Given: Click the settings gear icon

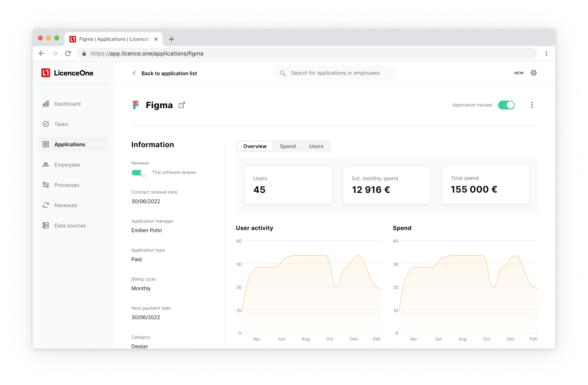Looking at the screenshot, I should click(x=533, y=73).
